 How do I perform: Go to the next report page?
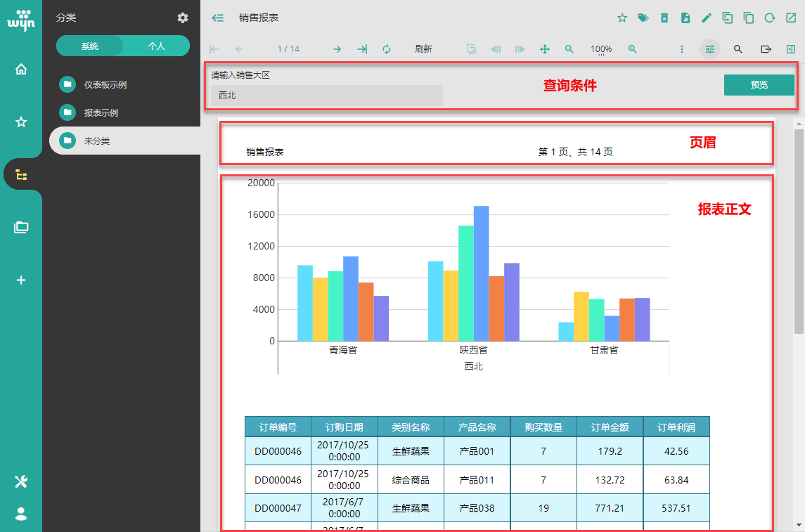pos(337,49)
